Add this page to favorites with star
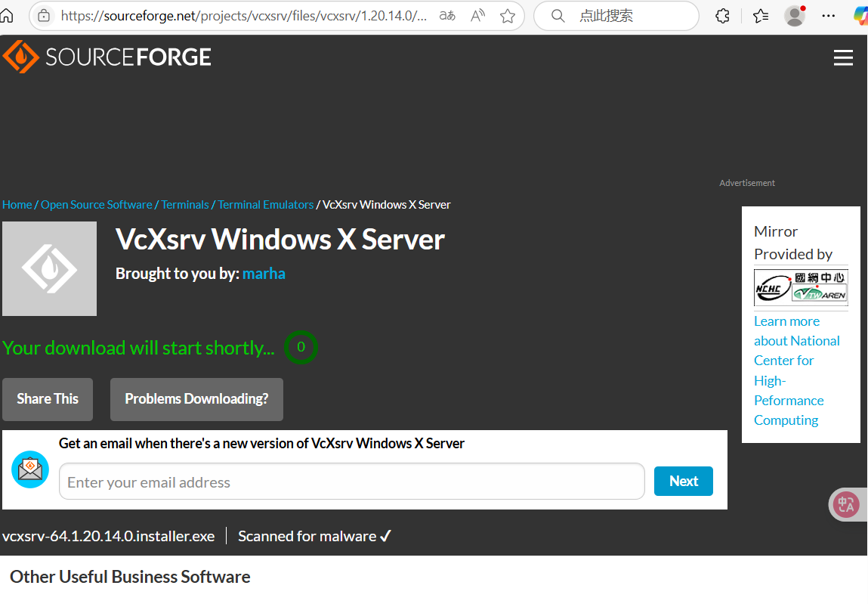The height and width of the screenshot is (604, 868). pyautogui.click(x=508, y=15)
